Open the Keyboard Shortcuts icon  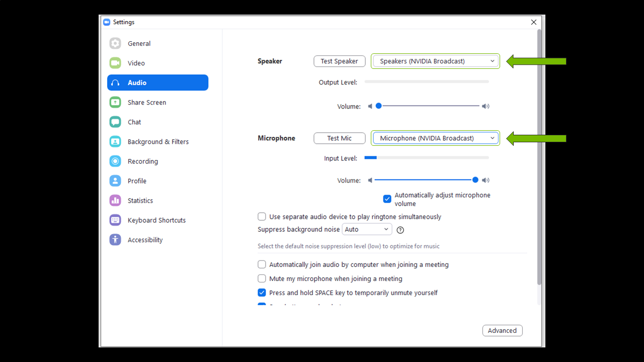click(x=115, y=220)
